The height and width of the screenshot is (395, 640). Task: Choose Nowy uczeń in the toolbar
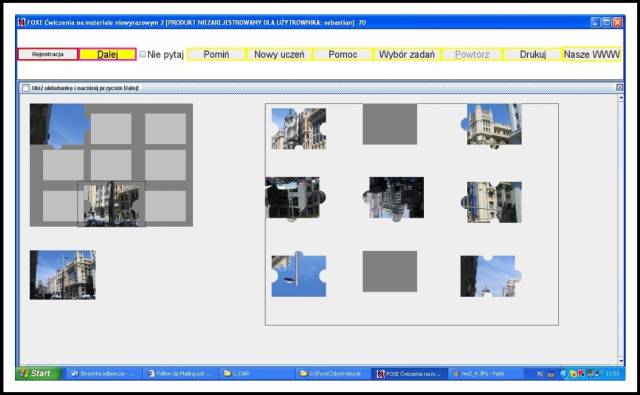(279, 54)
